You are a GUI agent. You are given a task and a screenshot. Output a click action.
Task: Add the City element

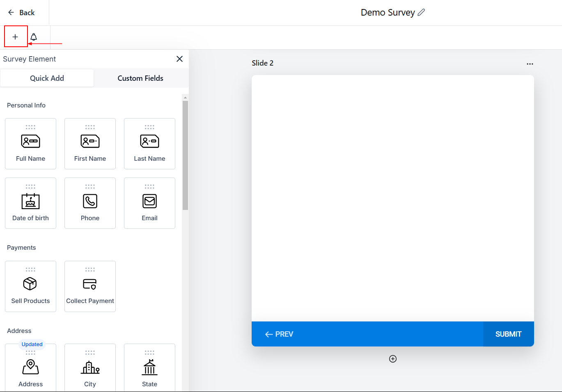click(x=90, y=368)
